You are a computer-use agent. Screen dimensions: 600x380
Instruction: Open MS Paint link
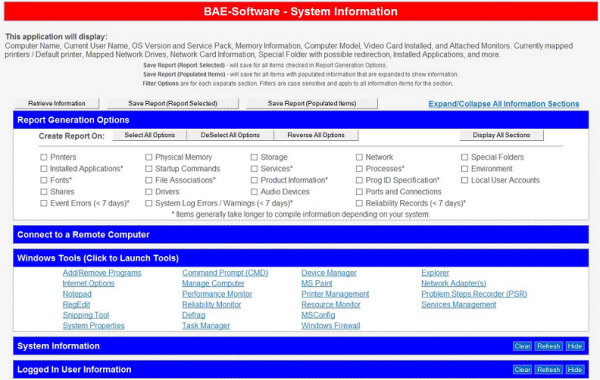click(316, 283)
